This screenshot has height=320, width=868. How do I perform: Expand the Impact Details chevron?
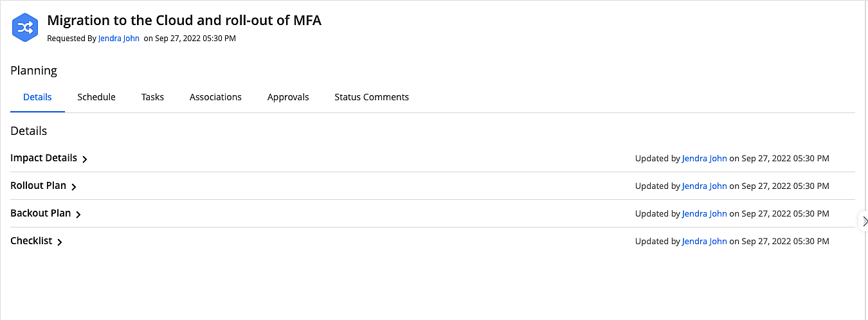(85, 159)
